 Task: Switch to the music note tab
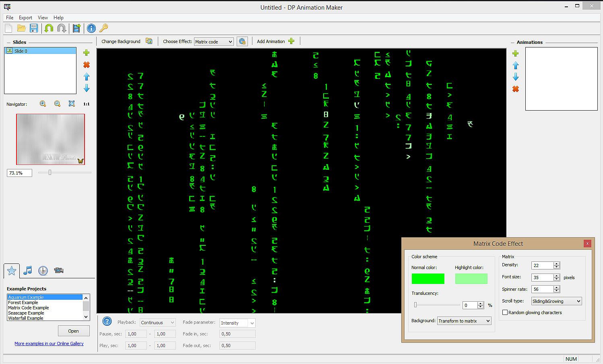27,270
